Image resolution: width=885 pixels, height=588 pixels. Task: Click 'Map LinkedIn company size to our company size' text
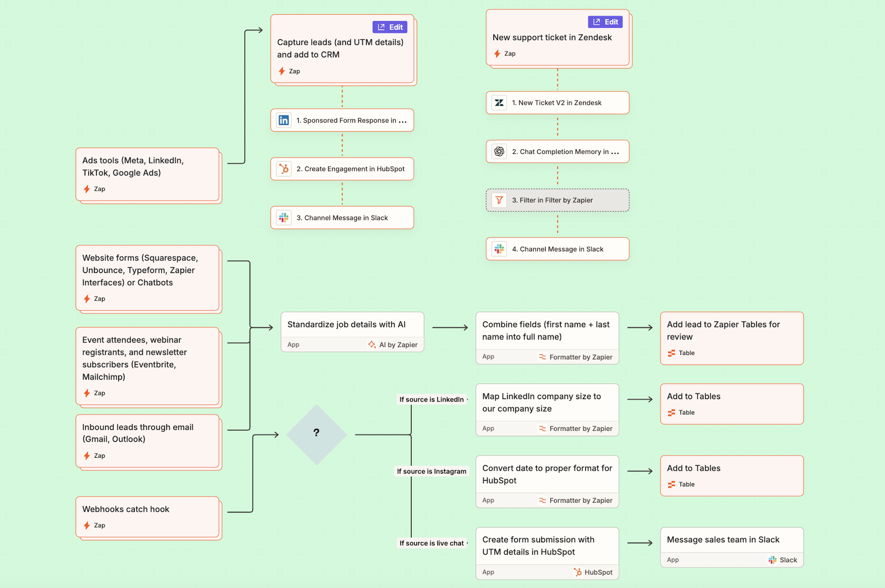pos(542,402)
